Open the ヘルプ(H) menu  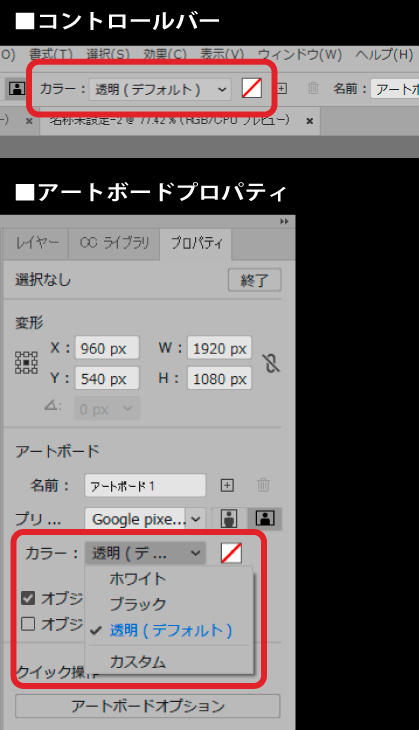pyautogui.click(x=385, y=54)
